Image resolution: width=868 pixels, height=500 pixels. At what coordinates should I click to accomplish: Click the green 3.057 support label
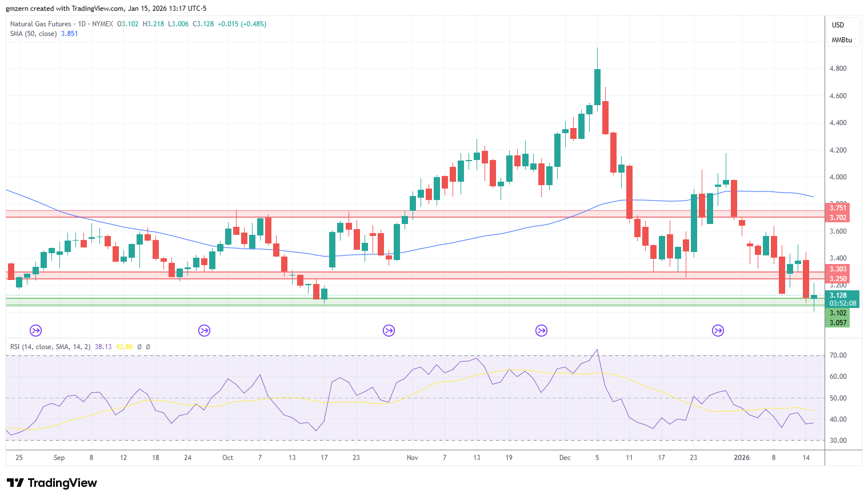coord(838,323)
